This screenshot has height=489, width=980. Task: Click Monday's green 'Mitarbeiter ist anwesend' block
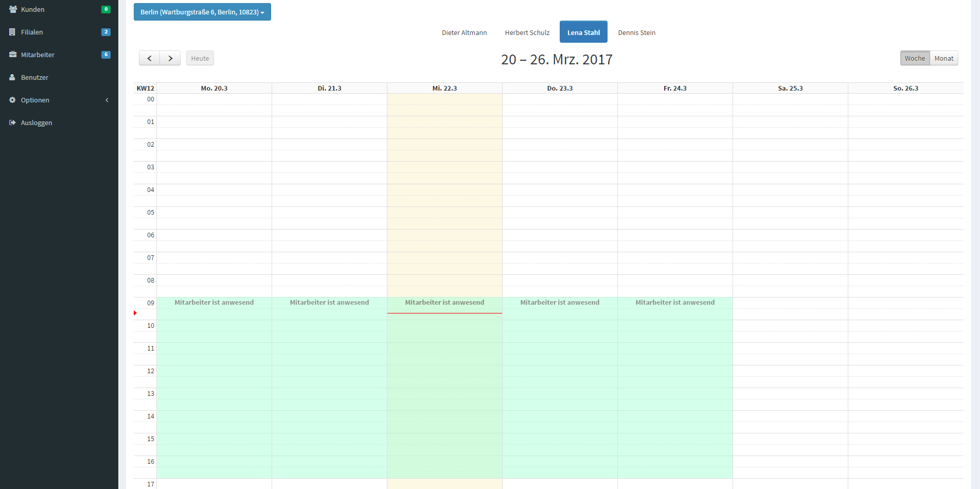(214, 386)
